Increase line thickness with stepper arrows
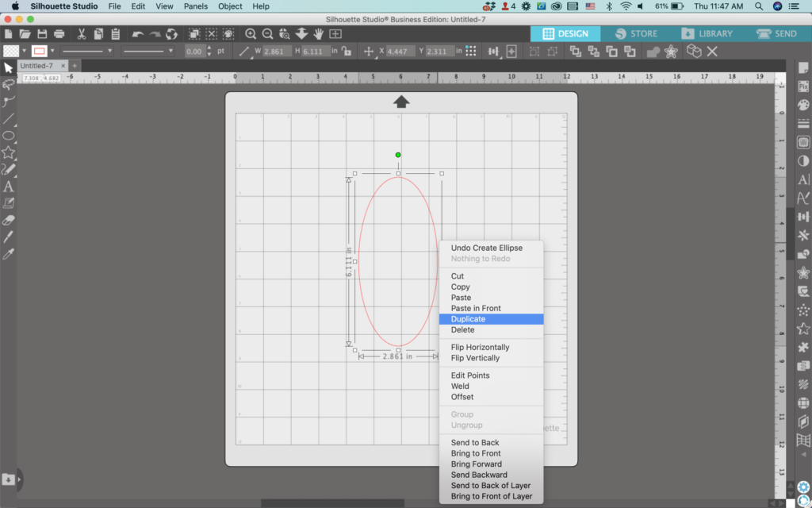Image resolution: width=812 pixels, height=508 pixels. click(x=209, y=48)
